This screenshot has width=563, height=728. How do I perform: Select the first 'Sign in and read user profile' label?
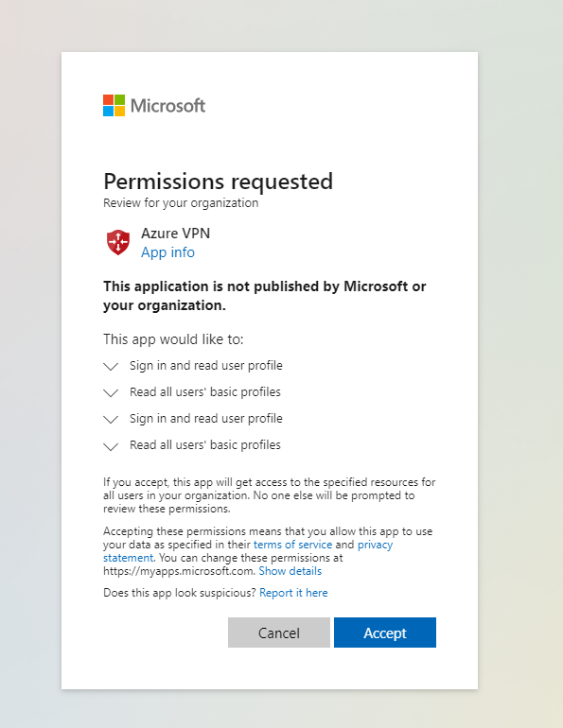click(x=205, y=366)
